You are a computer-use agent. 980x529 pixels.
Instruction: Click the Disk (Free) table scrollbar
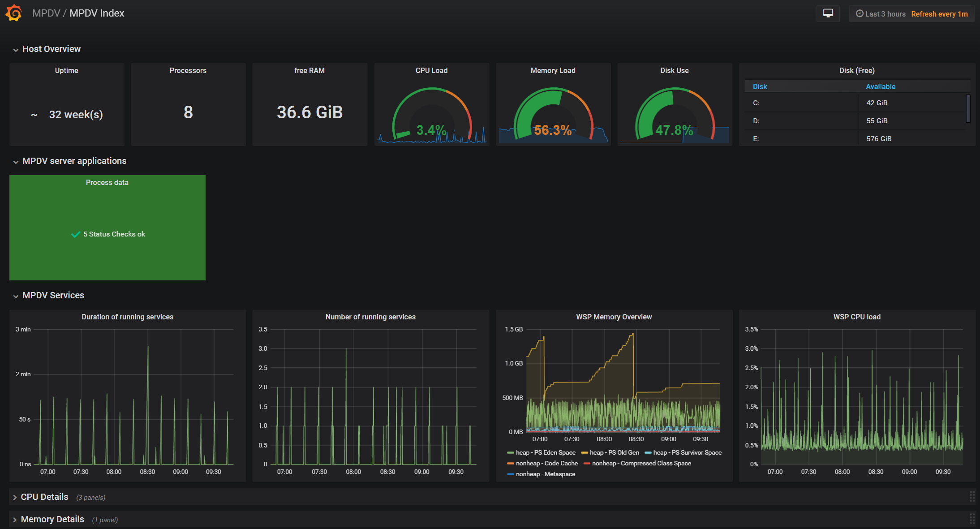click(x=968, y=108)
